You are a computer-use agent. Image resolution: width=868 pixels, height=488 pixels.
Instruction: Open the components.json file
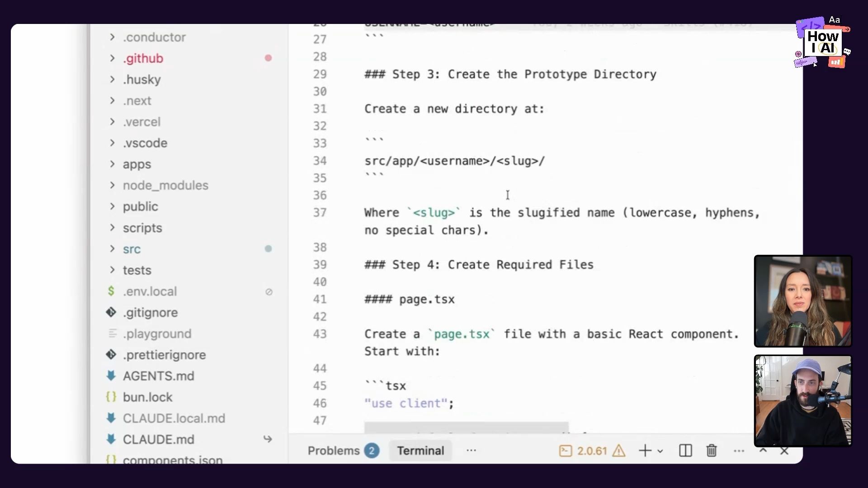pyautogui.click(x=172, y=460)
